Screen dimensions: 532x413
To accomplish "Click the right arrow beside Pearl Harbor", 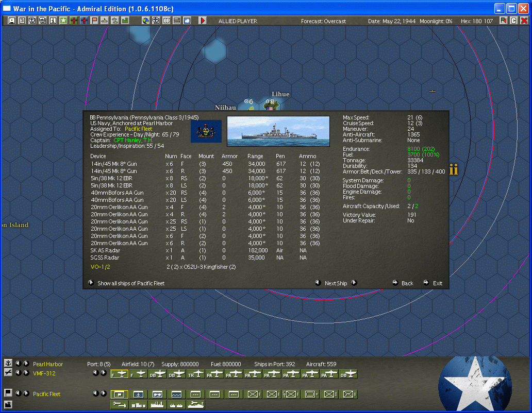I will click(x=25, y=364).
